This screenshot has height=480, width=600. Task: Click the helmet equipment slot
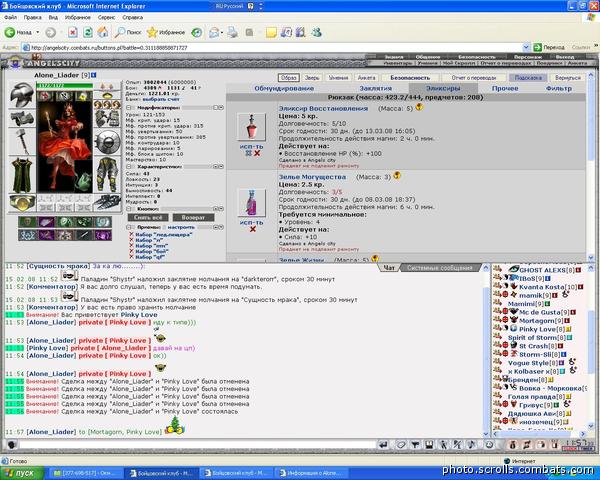tap(22, 95)
